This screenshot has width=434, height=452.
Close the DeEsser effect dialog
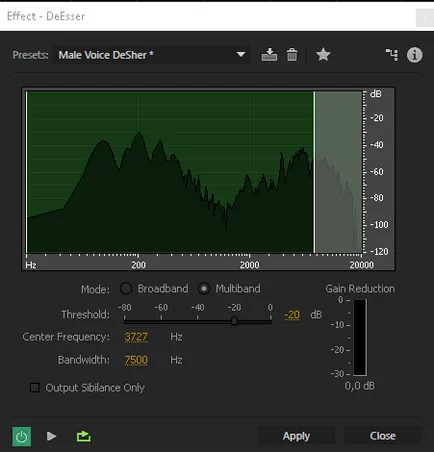click(383, 436)
